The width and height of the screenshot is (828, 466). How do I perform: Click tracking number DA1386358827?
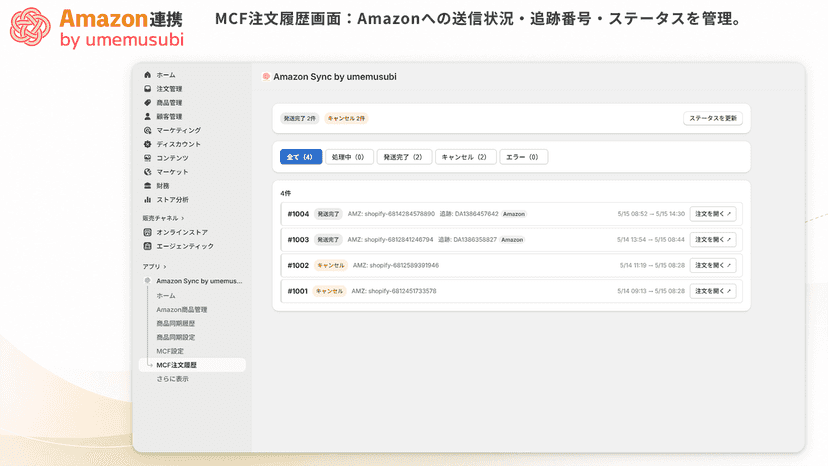[x=475, y=239]
